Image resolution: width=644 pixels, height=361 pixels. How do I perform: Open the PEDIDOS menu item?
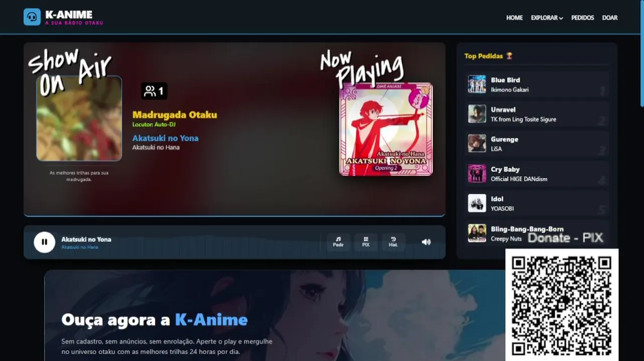582,18
